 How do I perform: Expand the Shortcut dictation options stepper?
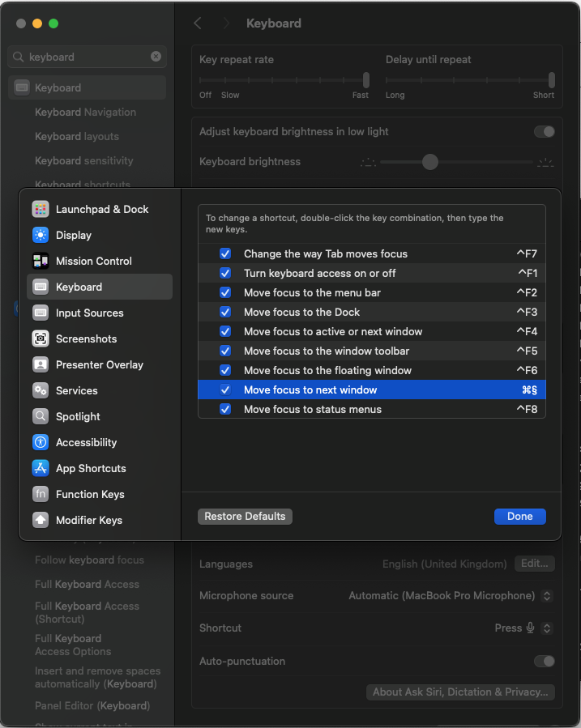tap(547, 628)
